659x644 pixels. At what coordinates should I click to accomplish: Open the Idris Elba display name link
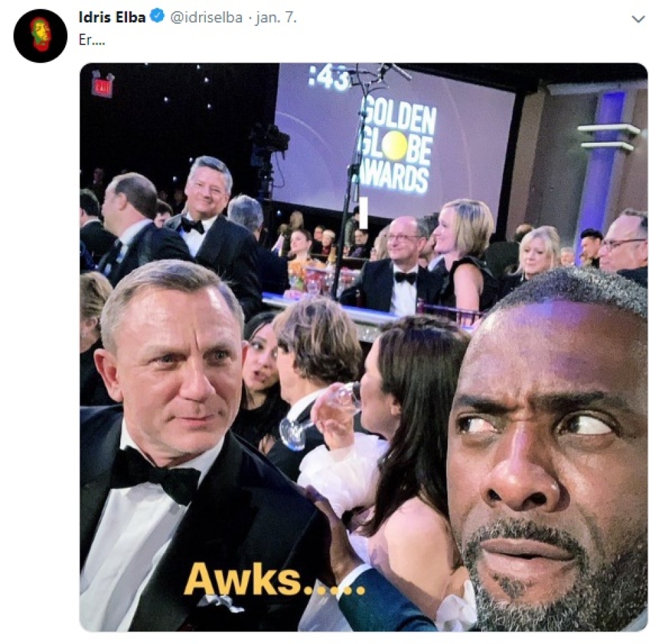112,17
